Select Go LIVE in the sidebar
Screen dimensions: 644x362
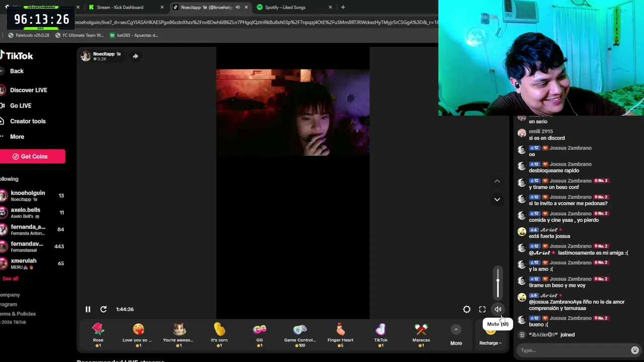[x=21, y=106]
